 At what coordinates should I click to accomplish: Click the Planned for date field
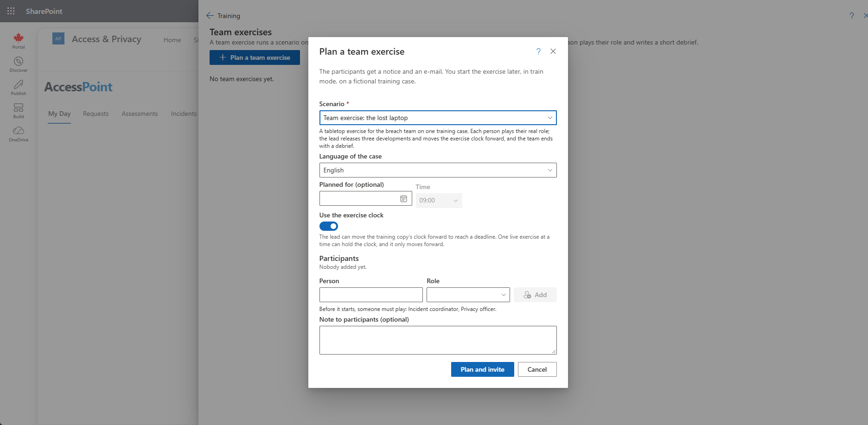(x=366, y=198)
